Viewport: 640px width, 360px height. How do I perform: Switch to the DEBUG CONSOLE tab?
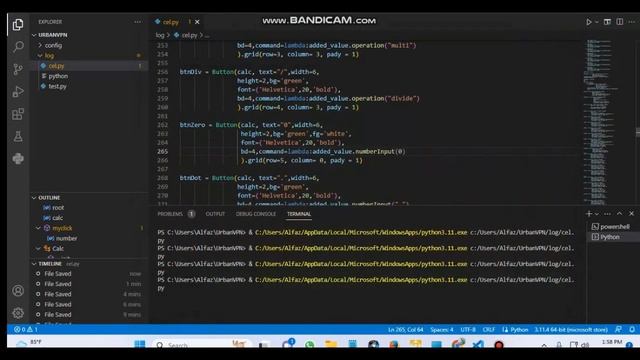(256, 214)
